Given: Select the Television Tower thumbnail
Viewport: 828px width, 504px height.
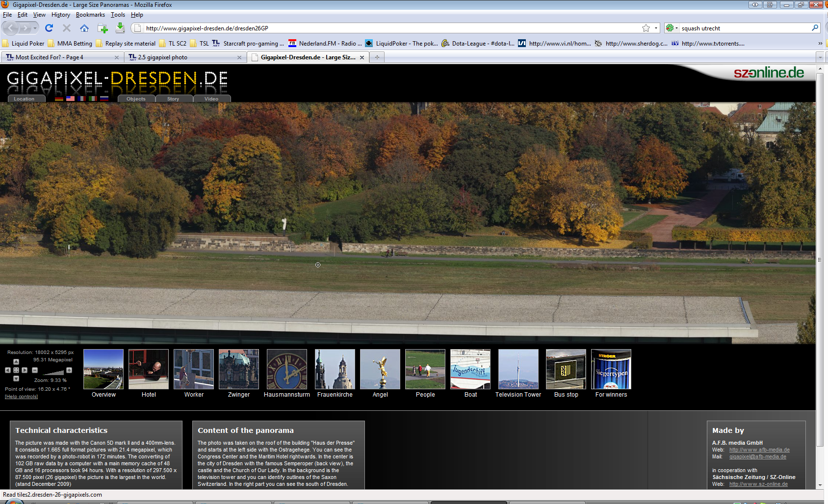Looking at the screenshot, I should (518, 369).
